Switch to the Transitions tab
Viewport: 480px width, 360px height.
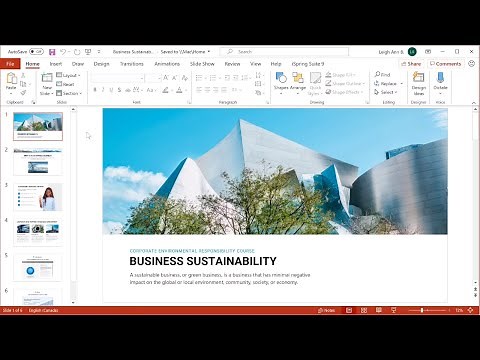click(x=132, y=64)
